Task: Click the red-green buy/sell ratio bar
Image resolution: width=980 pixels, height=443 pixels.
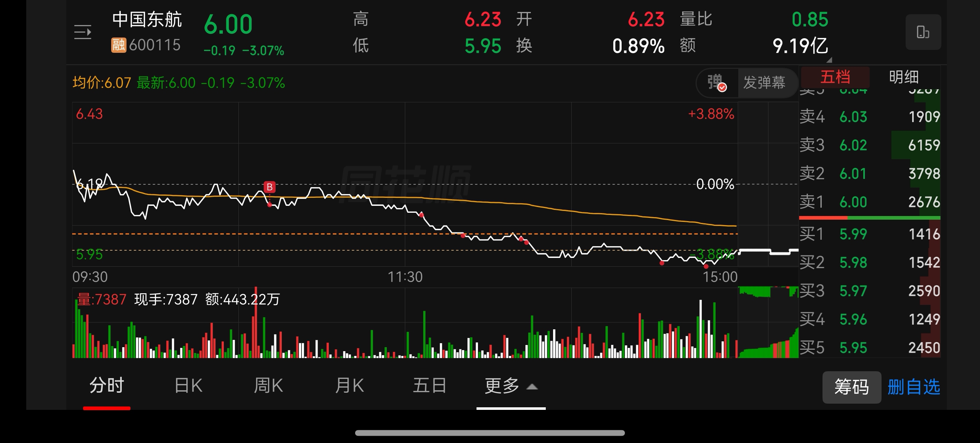Action: [x=869, y=218]
